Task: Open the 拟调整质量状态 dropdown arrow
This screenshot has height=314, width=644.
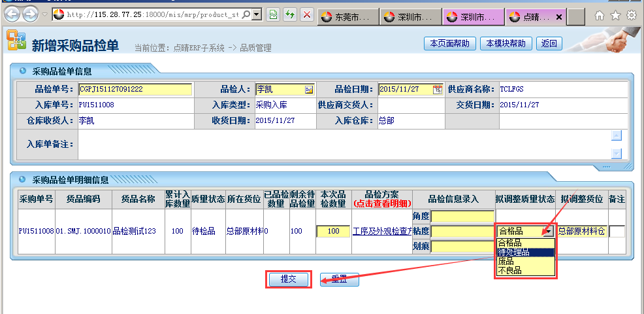Action: (549, 231)
